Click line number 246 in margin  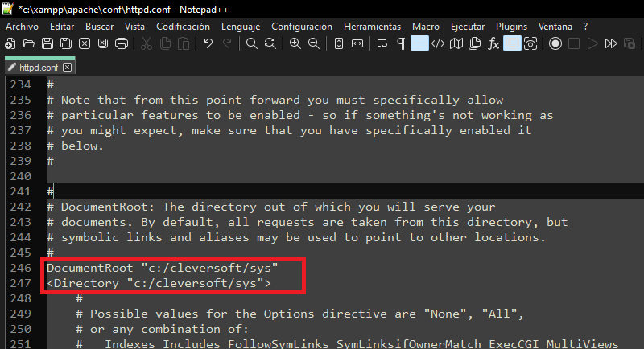(19, 268)
